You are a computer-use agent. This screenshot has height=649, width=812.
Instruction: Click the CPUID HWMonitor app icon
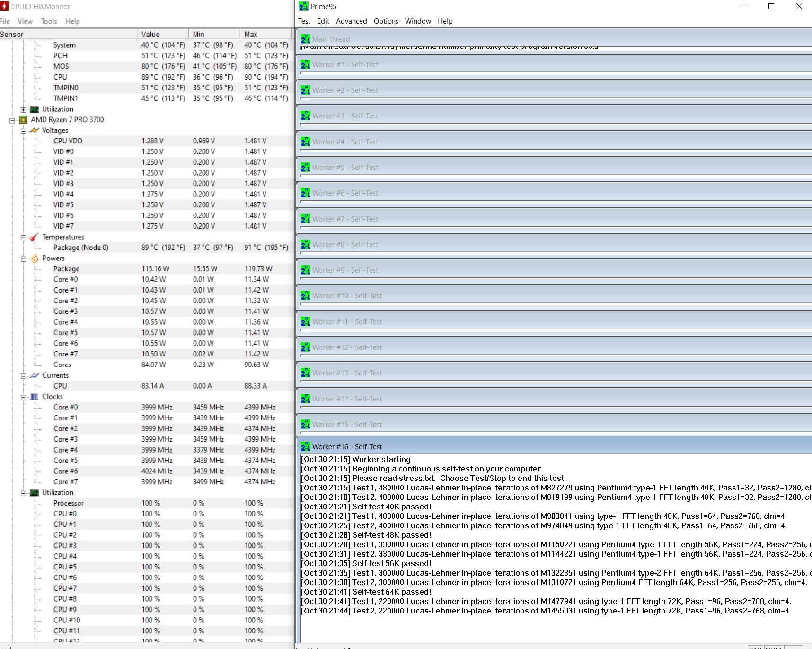pos(5,6)
